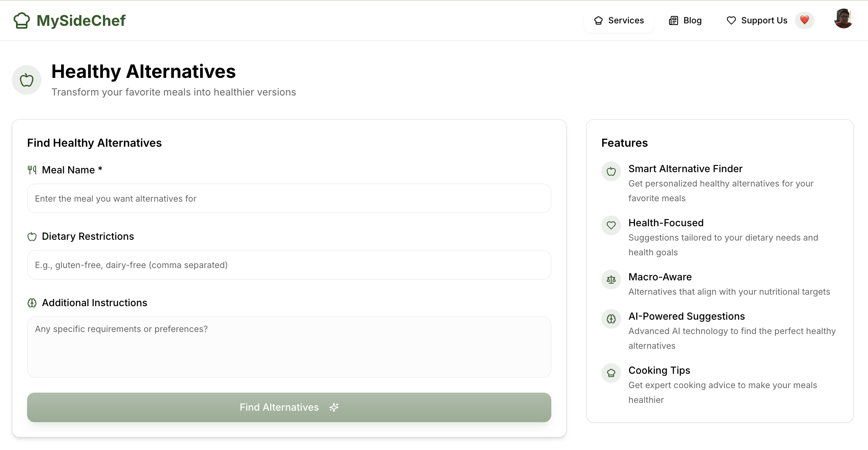
Task: Click the Health-Focused heart icon
Action: point(611,225)
